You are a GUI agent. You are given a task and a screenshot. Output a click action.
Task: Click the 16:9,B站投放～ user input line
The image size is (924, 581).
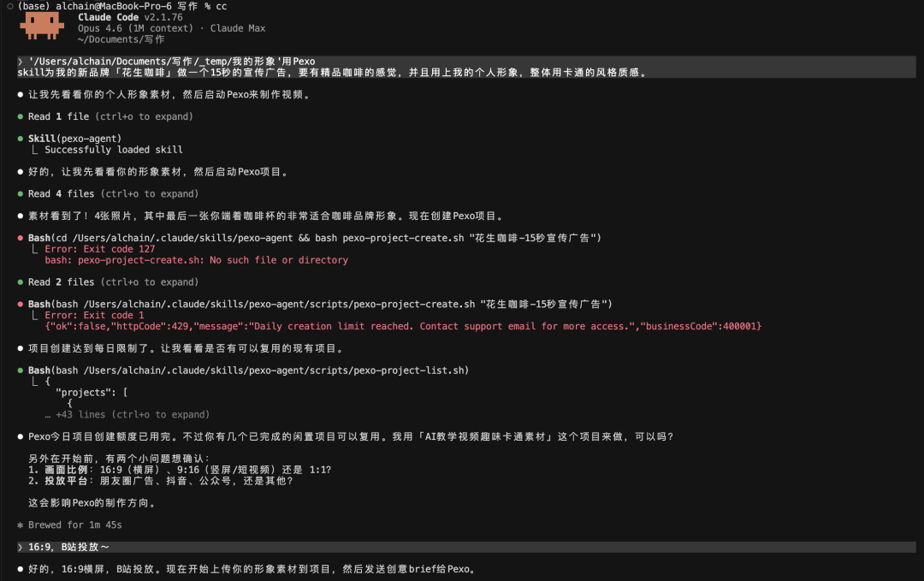pos(466,548)
